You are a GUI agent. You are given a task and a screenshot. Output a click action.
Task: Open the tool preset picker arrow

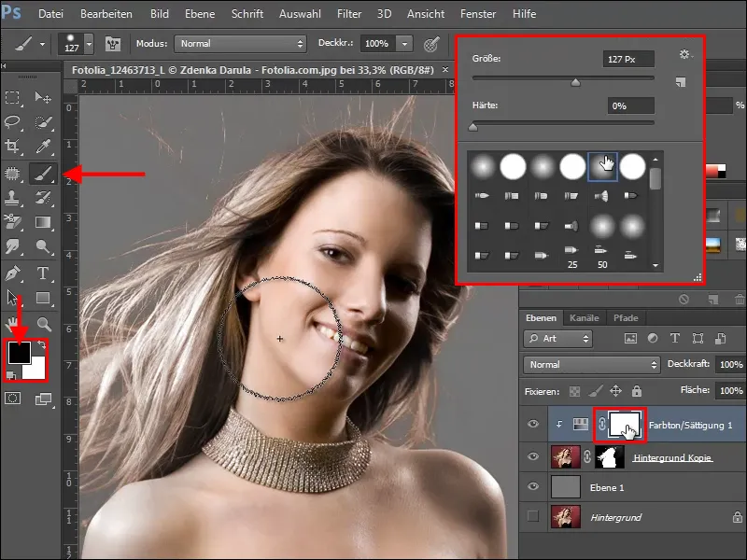[42, 44]
